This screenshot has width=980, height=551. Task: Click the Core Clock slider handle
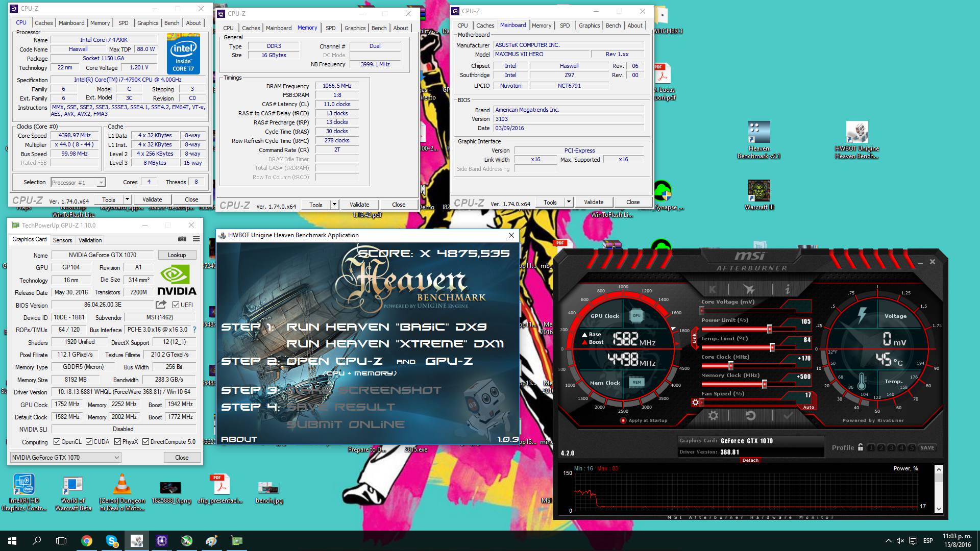(x=731, y=366)
